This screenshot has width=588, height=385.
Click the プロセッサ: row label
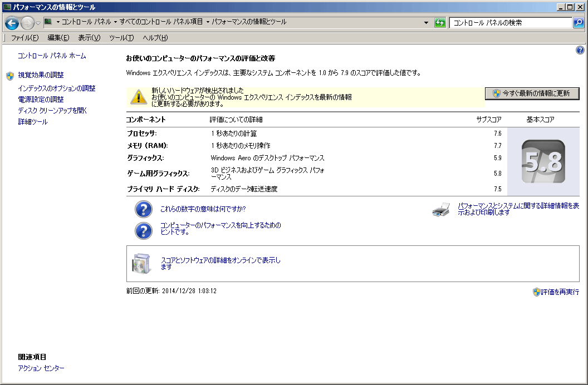click(x=142, y=134)
